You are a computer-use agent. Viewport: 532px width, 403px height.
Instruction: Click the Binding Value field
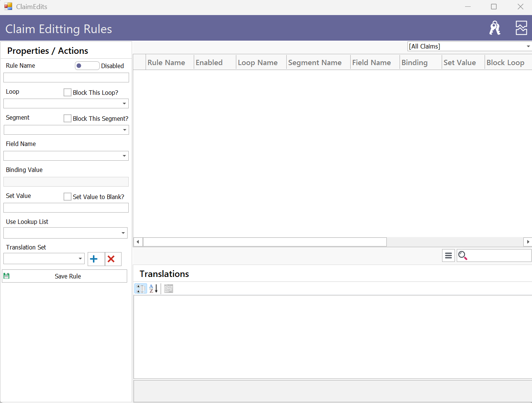(66, 182)
